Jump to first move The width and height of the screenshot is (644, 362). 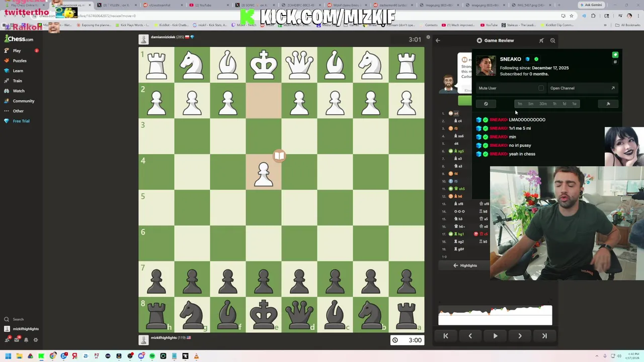[445, 336]
